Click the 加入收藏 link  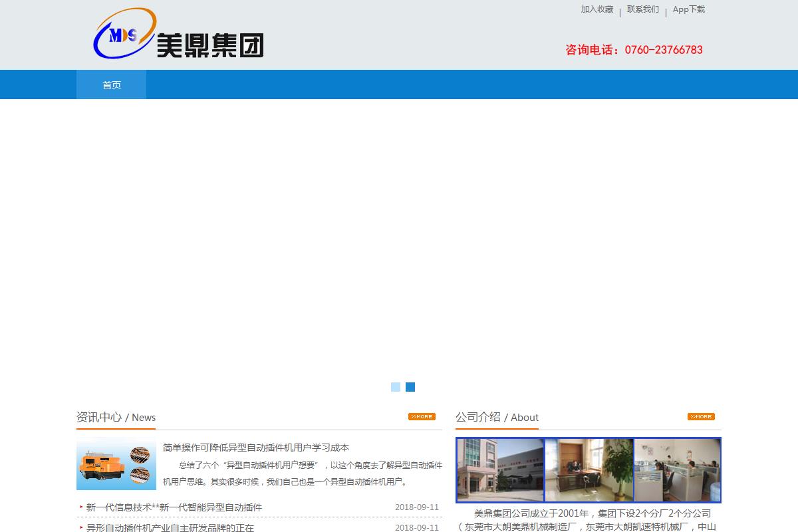(x=597, y=9)
